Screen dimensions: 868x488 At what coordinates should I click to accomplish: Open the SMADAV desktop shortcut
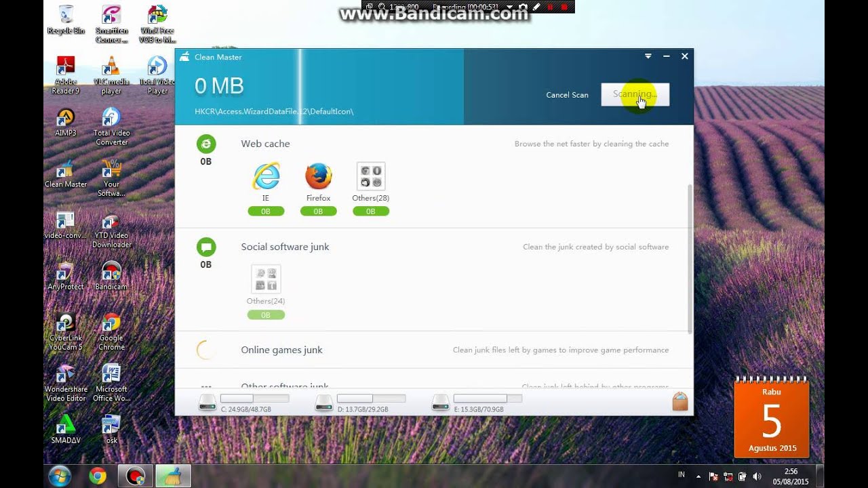tap(66, 430)
